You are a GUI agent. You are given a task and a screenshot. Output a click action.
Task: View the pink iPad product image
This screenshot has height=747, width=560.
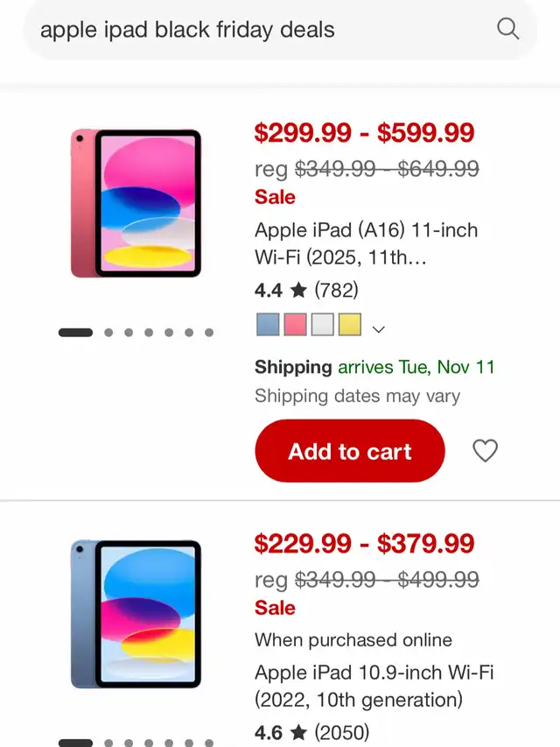[136, 203]
